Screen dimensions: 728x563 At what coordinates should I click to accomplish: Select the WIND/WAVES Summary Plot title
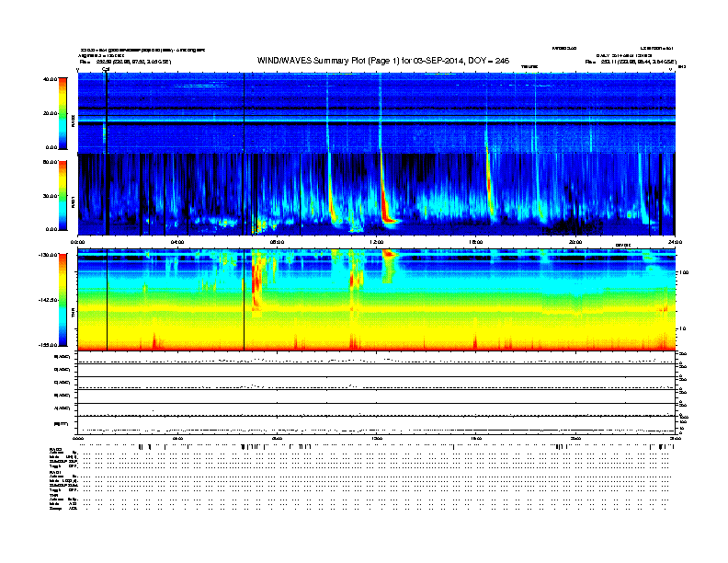383,61
